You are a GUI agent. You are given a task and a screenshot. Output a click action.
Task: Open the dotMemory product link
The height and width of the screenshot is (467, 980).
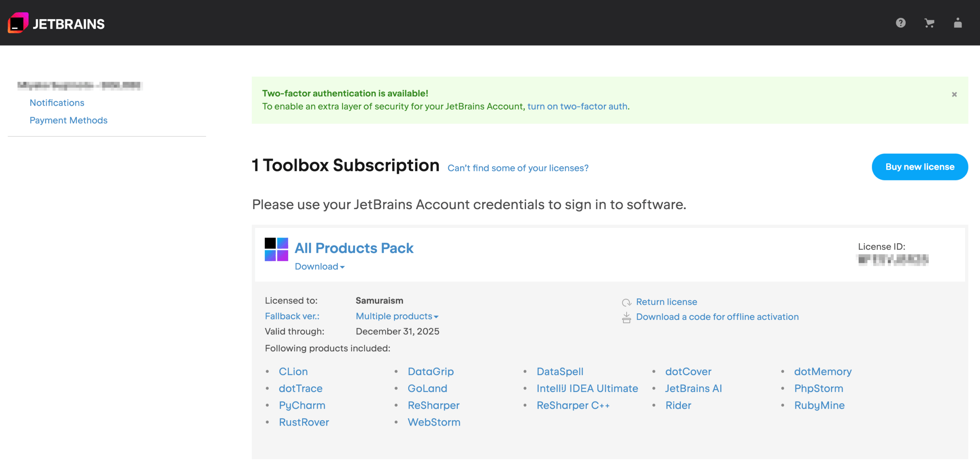click(823, 372)
